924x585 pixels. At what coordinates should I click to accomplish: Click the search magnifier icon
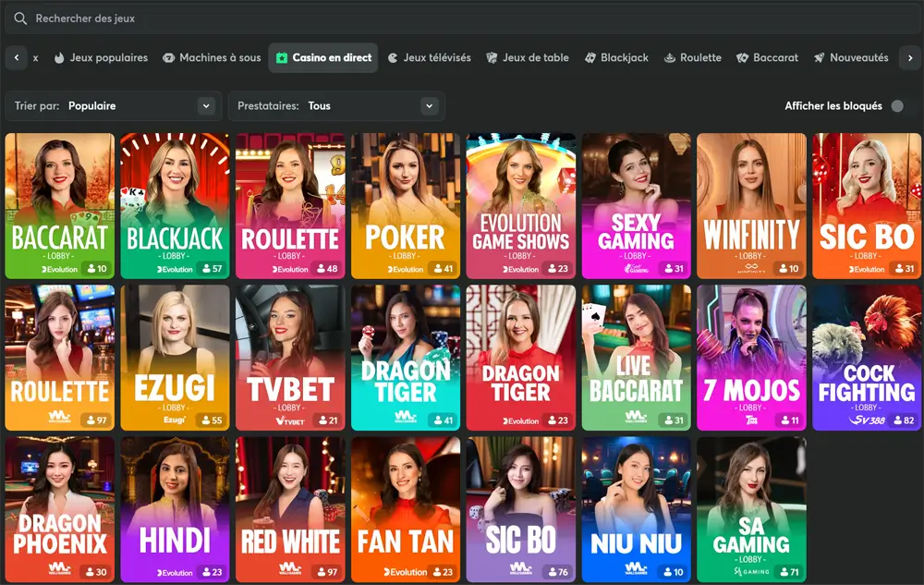[x=20, y=18]
